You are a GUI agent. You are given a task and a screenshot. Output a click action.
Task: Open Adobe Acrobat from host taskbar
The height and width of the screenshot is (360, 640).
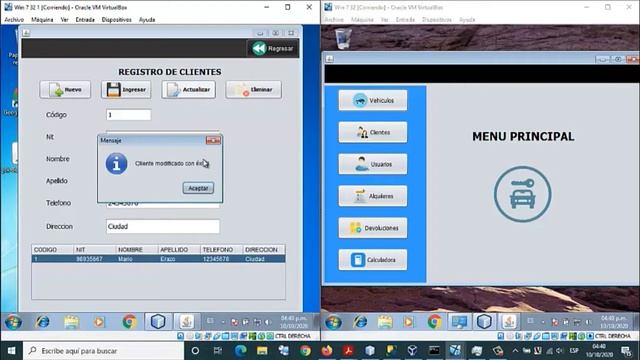pos(348,351)
